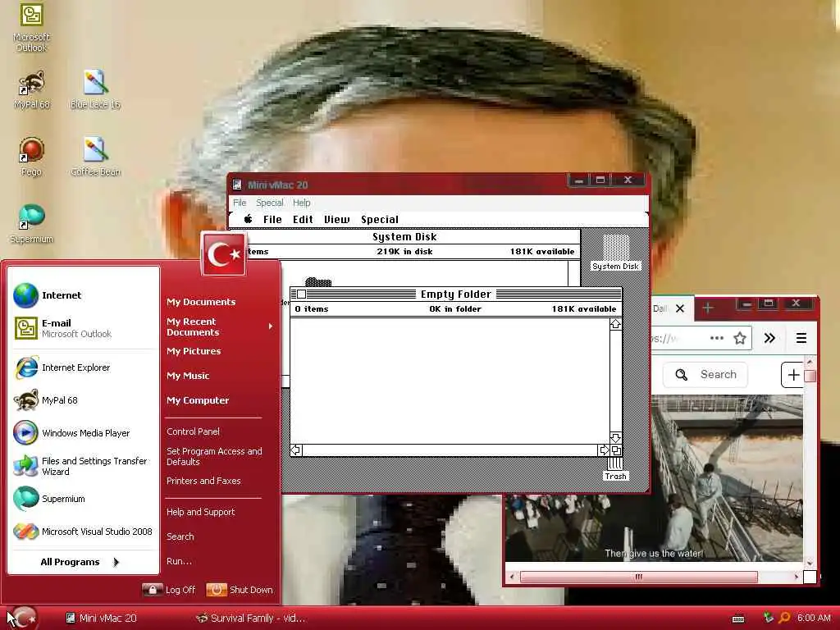Open Coffee Bean desktop icon
The height and width of the screenshot is (630, 840).
pyautogui.click(x=95, y=157)
